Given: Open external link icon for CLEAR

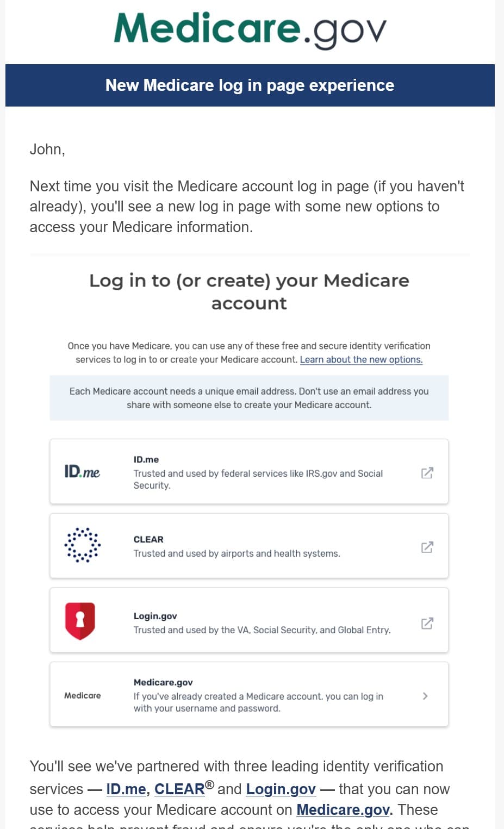Looking at the screenshot, I should click(x=427, y=547).
